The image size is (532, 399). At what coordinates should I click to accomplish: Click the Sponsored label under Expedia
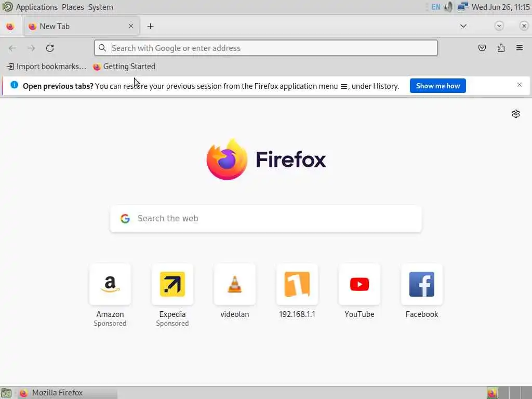pos(172,323)
